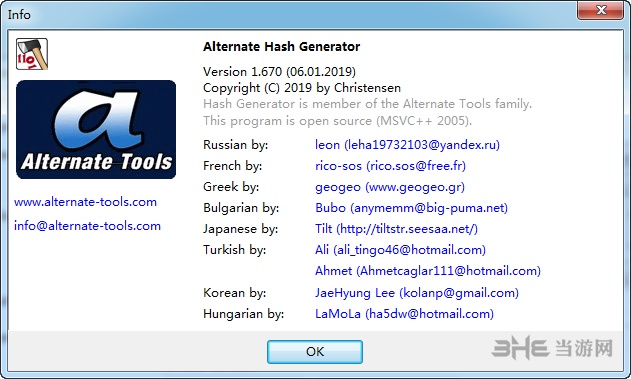Close the Info dialog
This screenshot has width=631, height=379.
600,10
